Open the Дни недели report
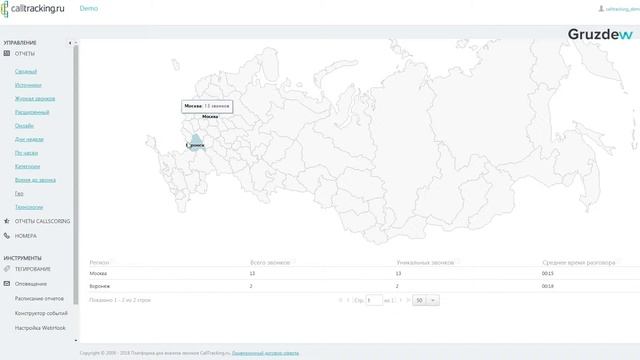 point(29,139)
